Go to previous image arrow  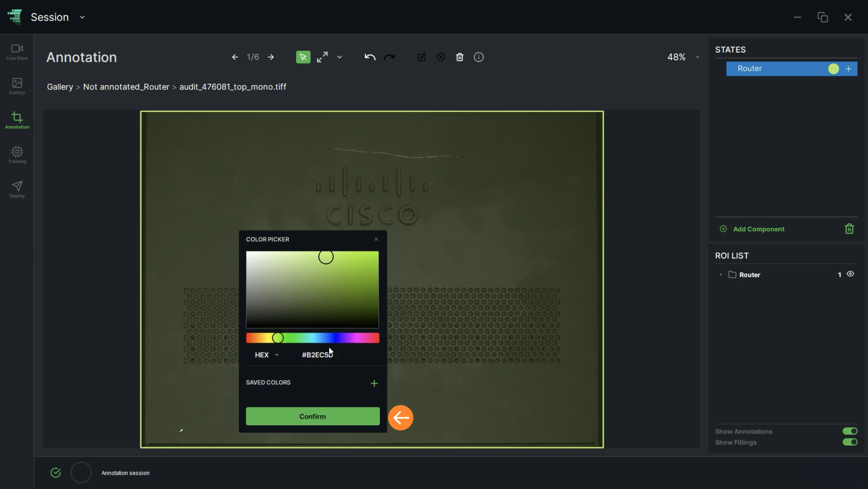click(235, 57)
